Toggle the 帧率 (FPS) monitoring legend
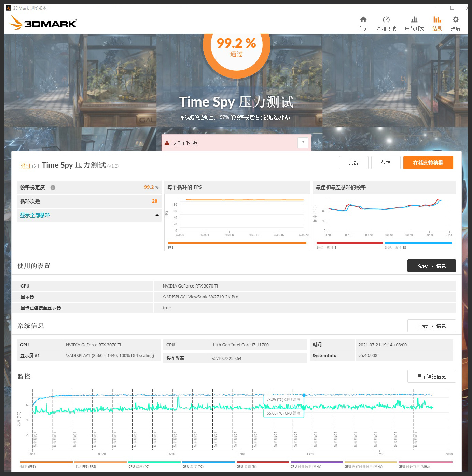This screenshot has width=472, height=476. click(46, 465)
